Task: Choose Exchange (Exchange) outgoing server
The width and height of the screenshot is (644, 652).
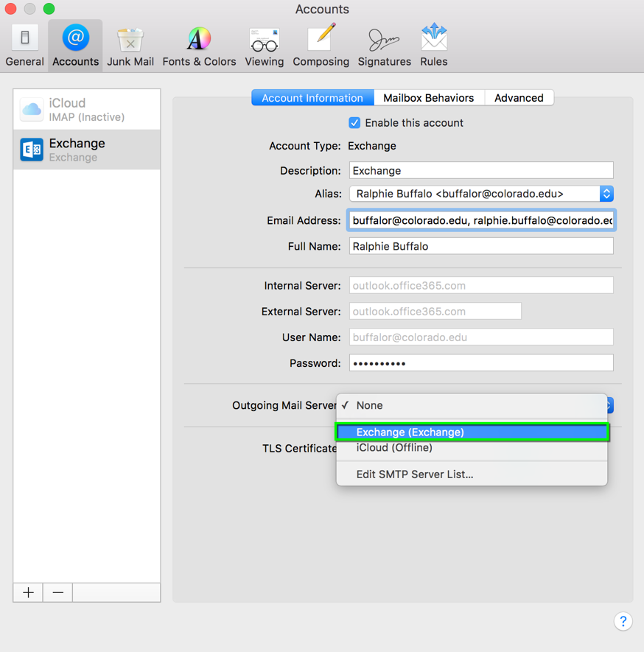Action: [472, 432]
